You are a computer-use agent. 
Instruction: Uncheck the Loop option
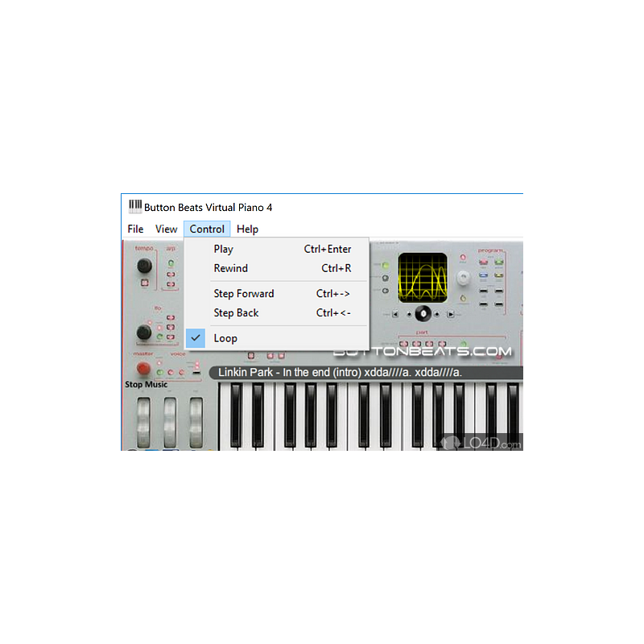pos(277,338)
